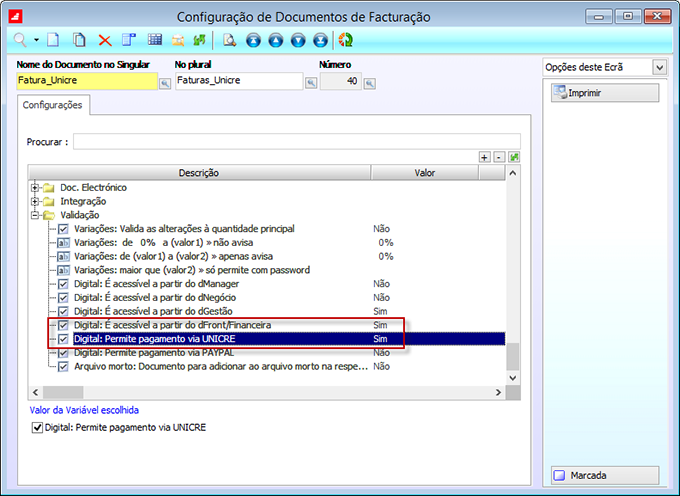Image resolution: width=680 pixels, height=496 pixels.
Task: Open the Opções deste Ecrã dropdown
Action: (660, 68)
